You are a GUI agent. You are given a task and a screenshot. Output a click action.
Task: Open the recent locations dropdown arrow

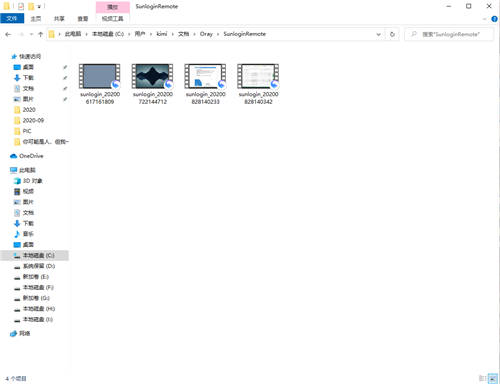click(x=31, y=34)
